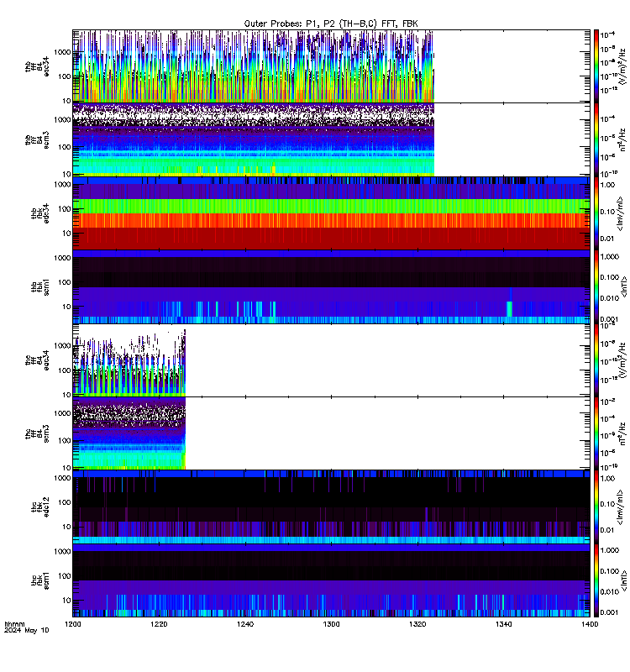The height and width of the screenshot is (672, 630).
Task: Click the '<|nT|>' unit label of the thb scm1 color bar
Action: tap(624, 286)
